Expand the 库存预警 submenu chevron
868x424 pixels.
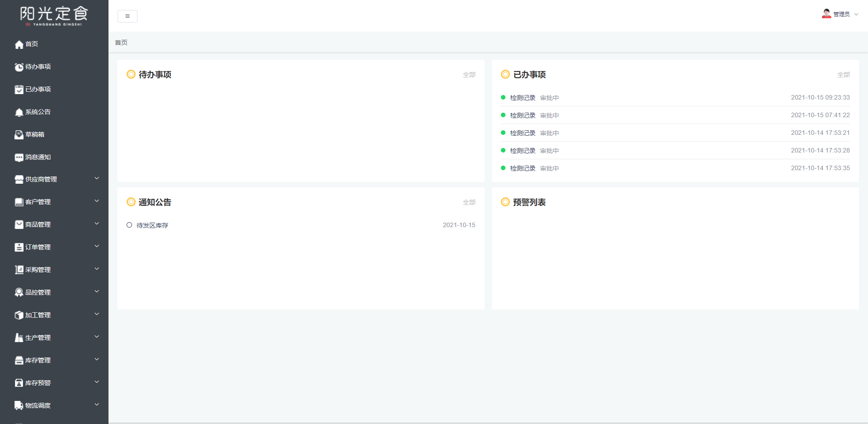click(97, 382)
